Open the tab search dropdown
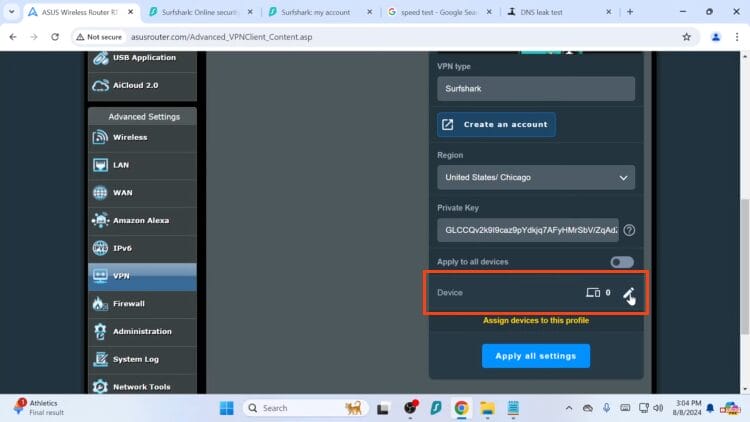The image size is (750, 422). pyautogui.click(x=11, y=12)
